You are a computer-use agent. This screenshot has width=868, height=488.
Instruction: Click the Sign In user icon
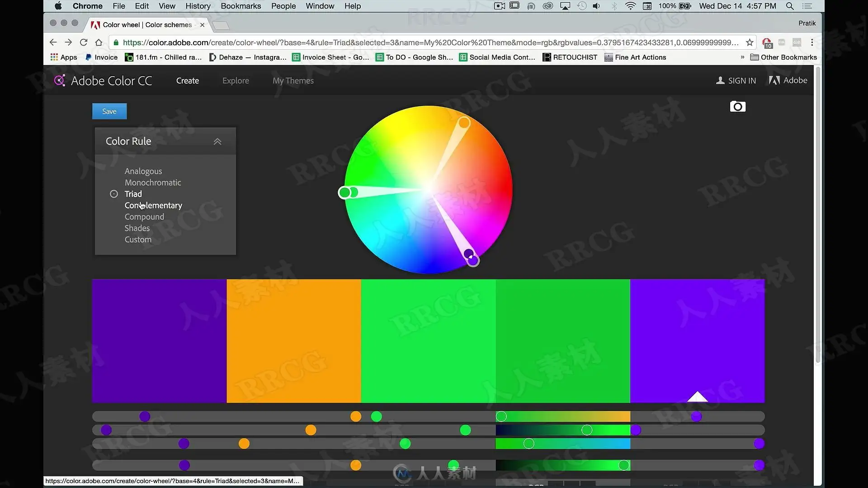pyautogui.click(x=720, y=80)
